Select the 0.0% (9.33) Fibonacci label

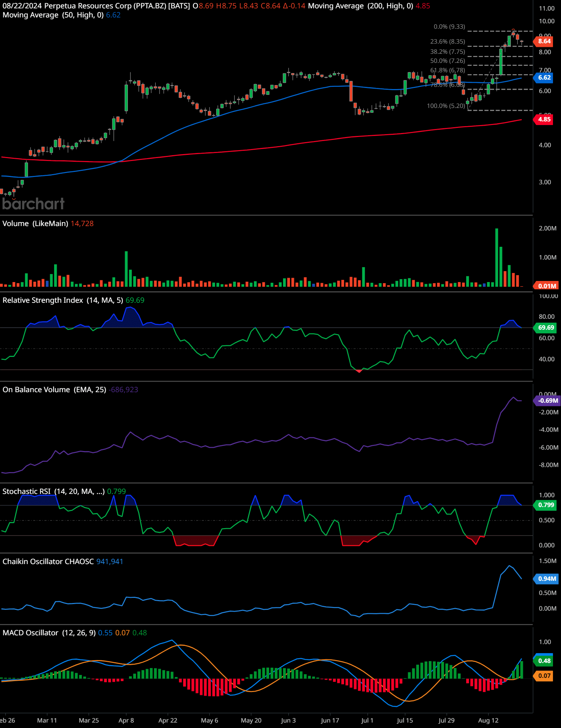click(x=449, y=27)
